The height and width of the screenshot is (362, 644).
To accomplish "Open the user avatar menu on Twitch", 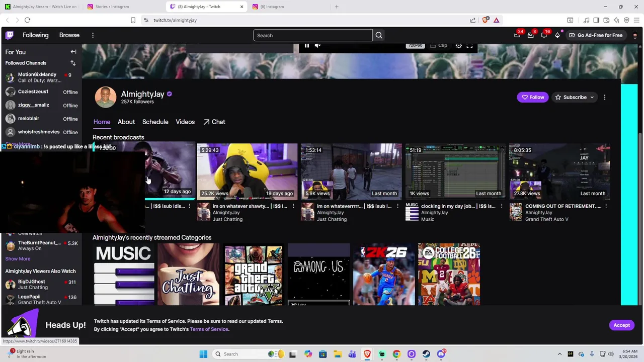I will 634,35.
